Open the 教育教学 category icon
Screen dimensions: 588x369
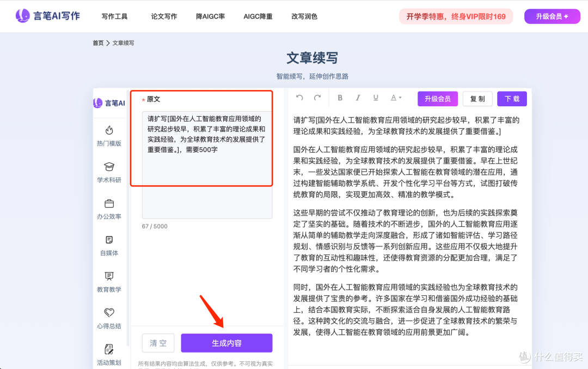pos(109,282)
